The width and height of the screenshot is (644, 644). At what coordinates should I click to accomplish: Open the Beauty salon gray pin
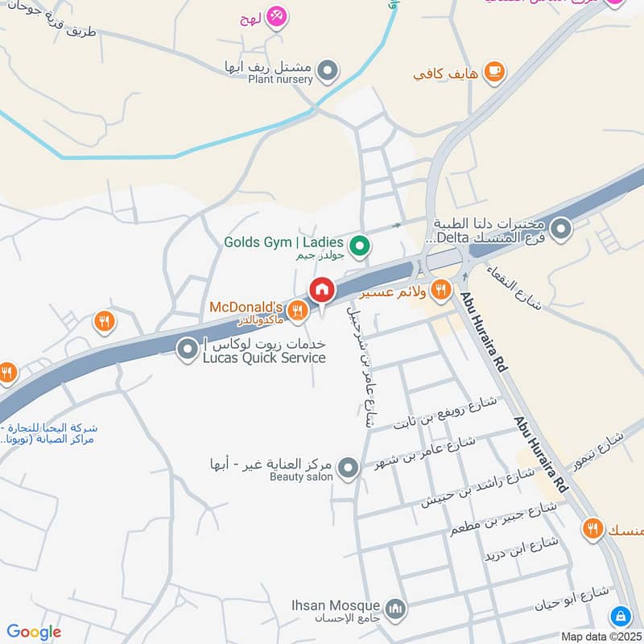(349, 469)
